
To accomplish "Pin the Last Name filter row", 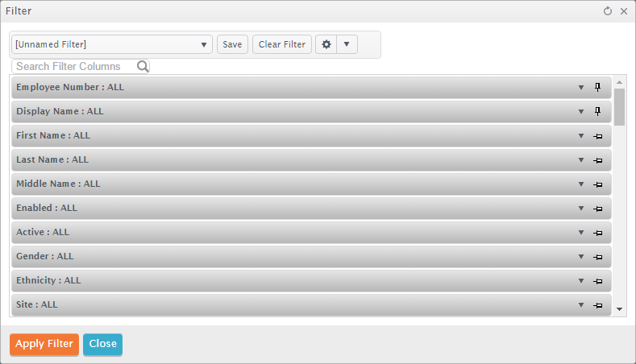I will point(597,160).
